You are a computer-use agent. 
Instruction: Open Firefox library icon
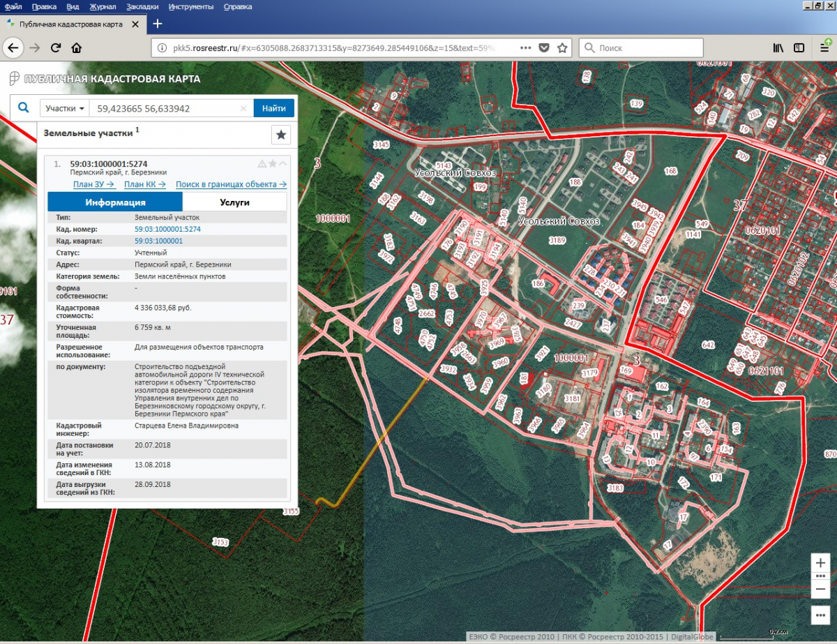pos(778,48)
